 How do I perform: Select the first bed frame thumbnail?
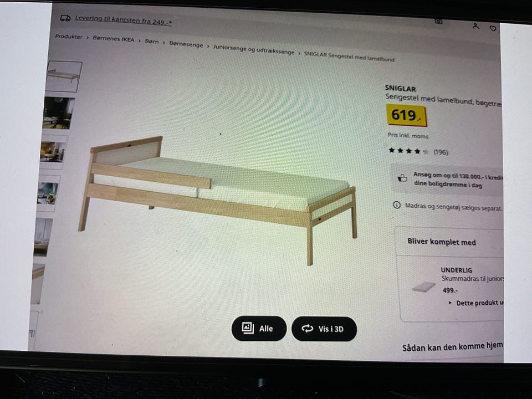coord(64,76)
